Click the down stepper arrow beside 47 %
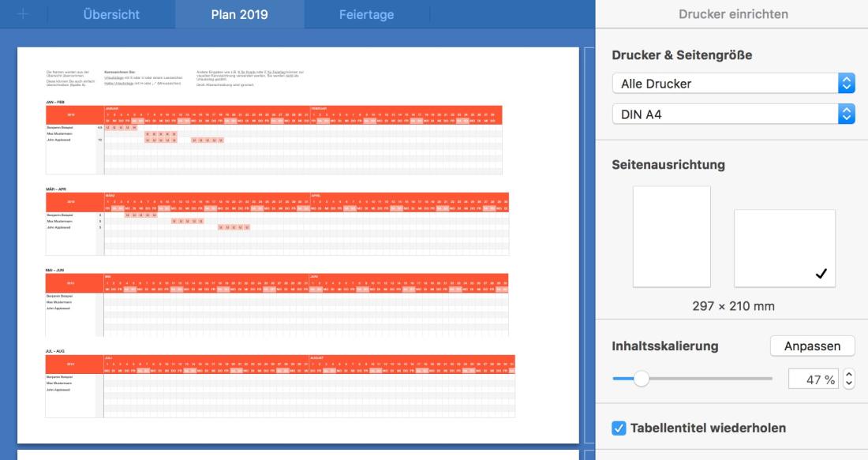Image resolution: width=868 pixels, height=460 pixels. [x=847, y=383]
